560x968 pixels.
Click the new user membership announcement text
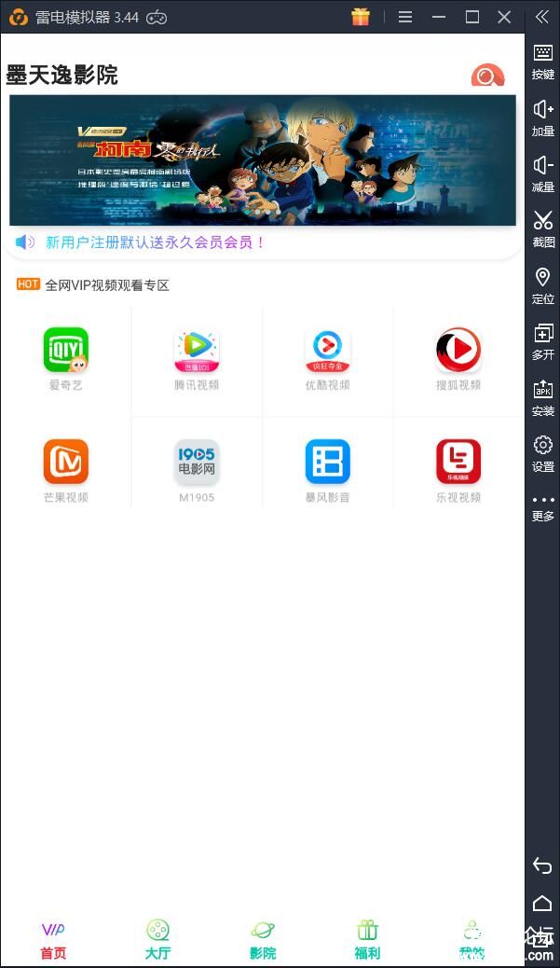tap(155, 242)
